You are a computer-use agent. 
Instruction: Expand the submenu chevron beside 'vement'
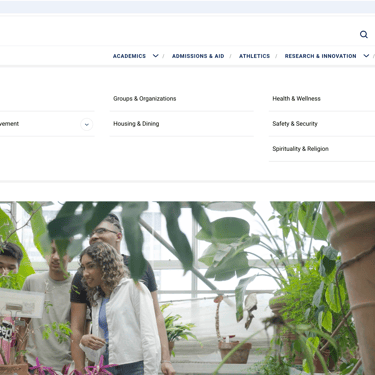pos(87,124)
